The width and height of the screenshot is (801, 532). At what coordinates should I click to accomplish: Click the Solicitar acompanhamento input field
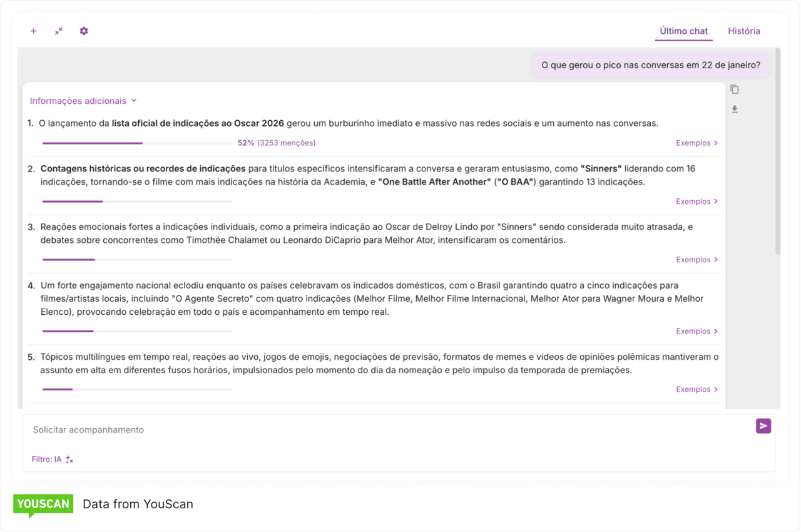pyautogui.click(x=388, y=430)
